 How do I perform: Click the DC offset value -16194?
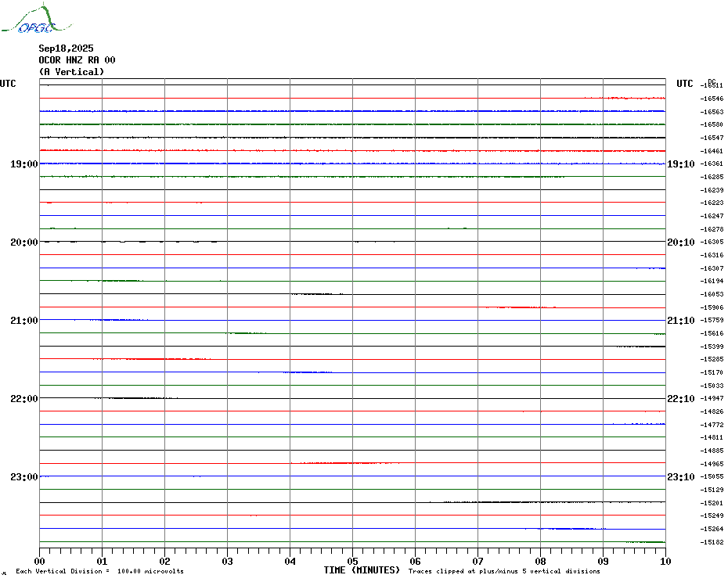click(x=712, y=282)
